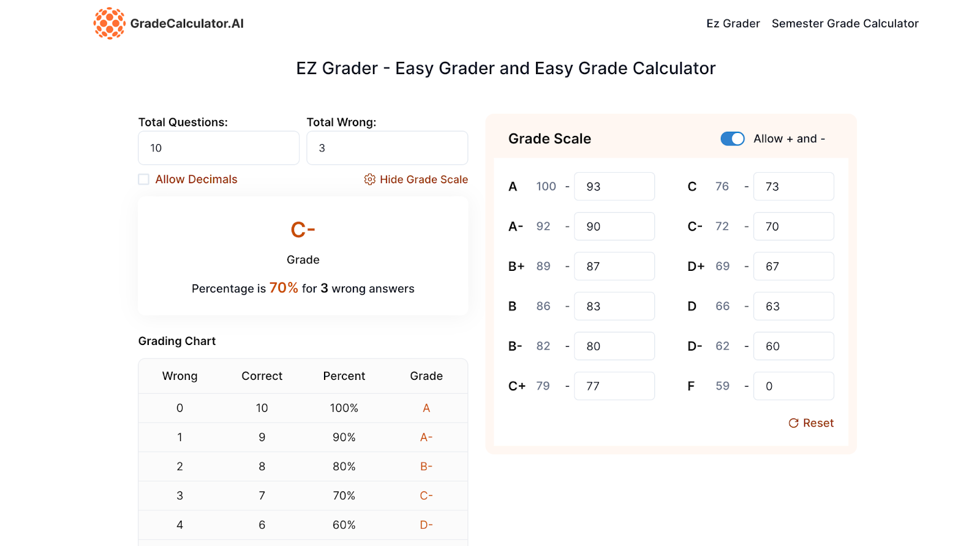Click the B+ minimum field showing 87
The height and width of the screenshot is (546, 980).
(x=614, y=266)
